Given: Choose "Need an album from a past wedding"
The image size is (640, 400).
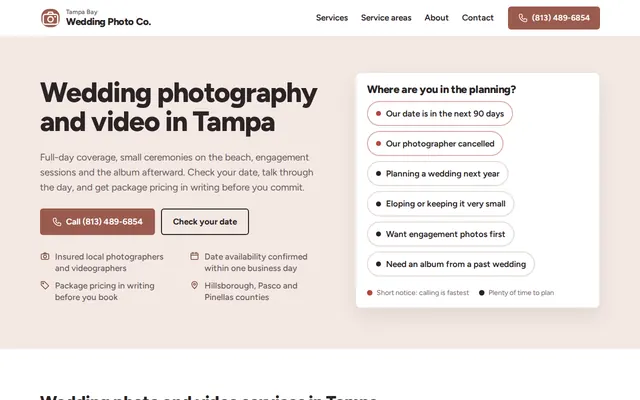Looking at the screenshot, I should point(451,264).
